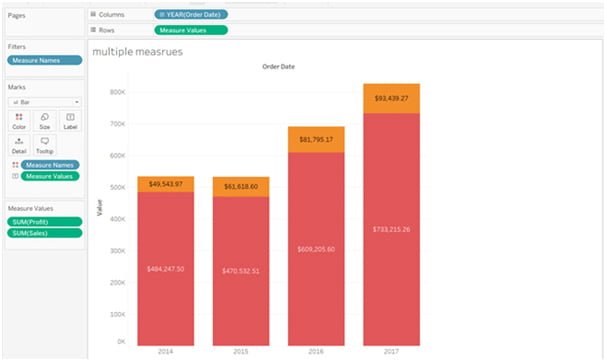
Task: Click the Pages shelf label
Action: coord(17,15)
